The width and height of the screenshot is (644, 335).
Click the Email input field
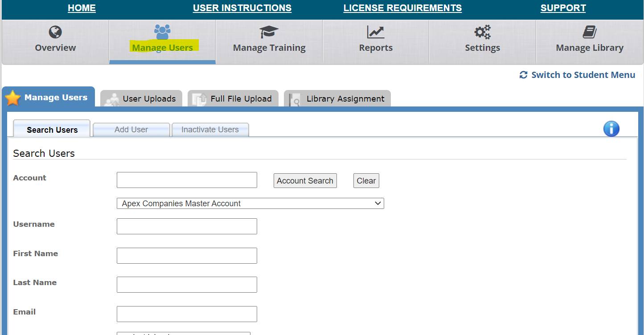187,314
